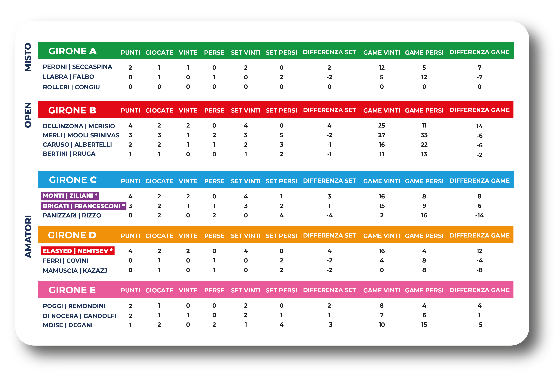
Task: Click PUNTI column header in Girone A
Action: (130, 52)
